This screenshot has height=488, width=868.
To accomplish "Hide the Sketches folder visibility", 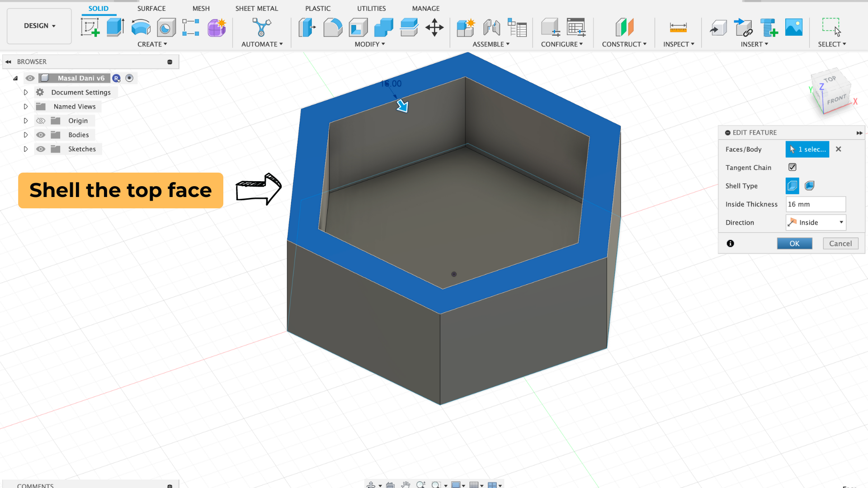I will coord(41,149).
